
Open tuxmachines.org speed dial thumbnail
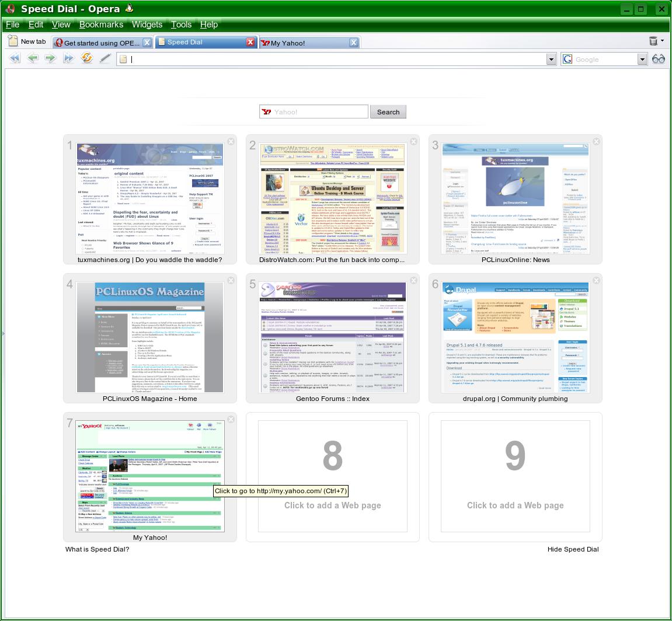[150, 198]
